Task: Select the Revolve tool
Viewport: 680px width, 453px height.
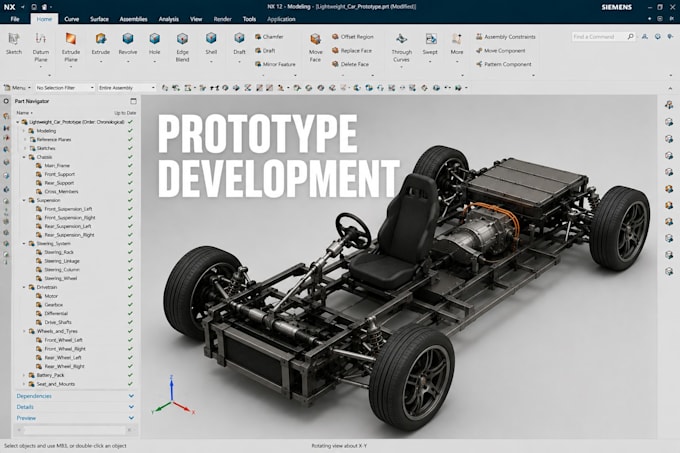Action: [128, 44]
